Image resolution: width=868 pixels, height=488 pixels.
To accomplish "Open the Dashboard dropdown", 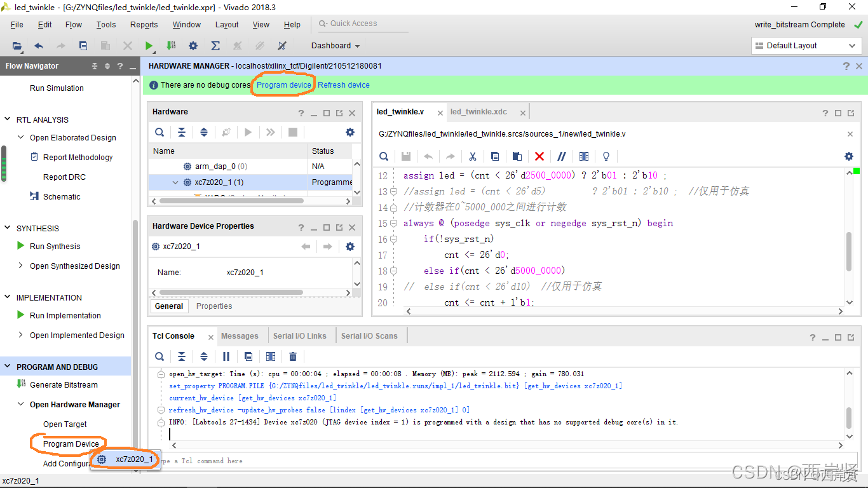I will point(336,46).
